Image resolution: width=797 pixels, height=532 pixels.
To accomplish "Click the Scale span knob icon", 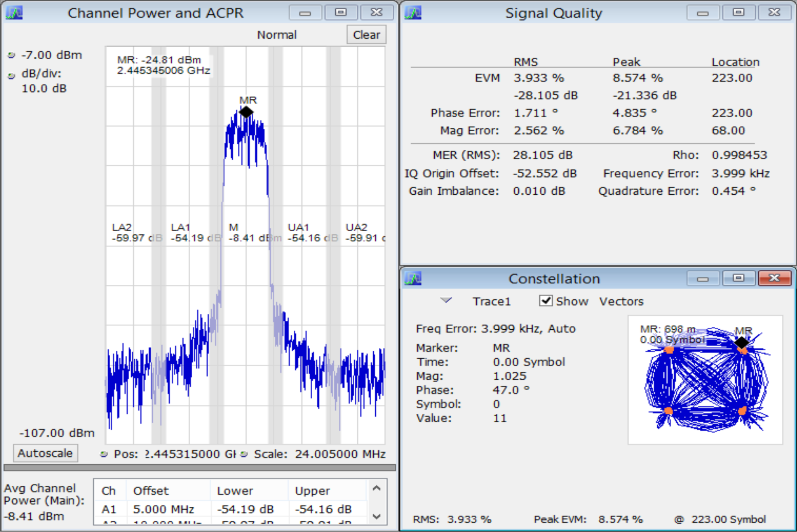I will pyautogui.click(x=244, y=454).
